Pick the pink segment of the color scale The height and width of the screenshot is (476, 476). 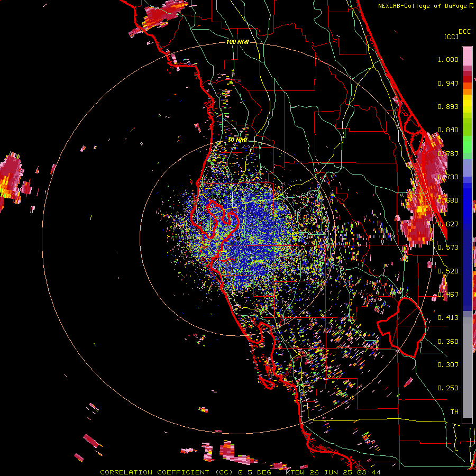click(x=467, y=56)
